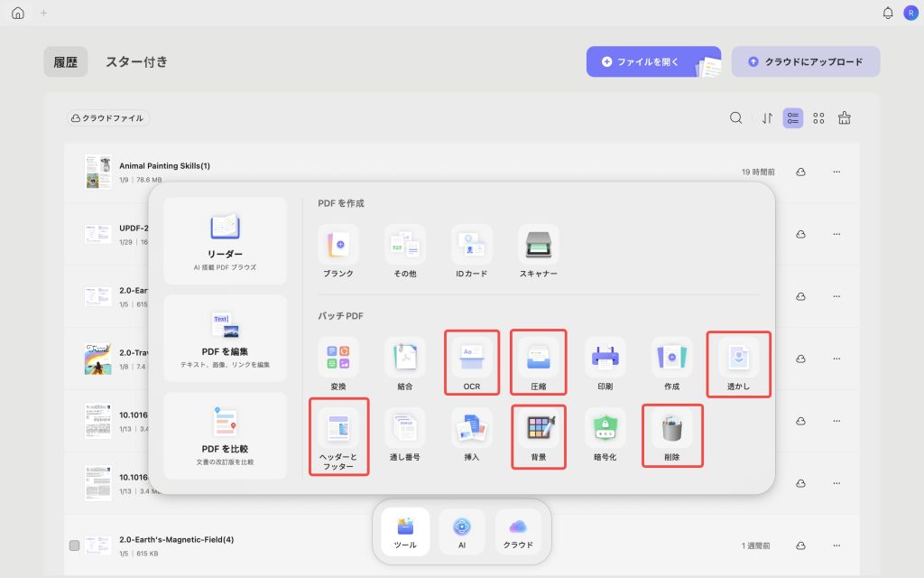This screenshot has width=924, height=578.
Task: Select the スキャナー creation tool
Action: tap(538, 251)
